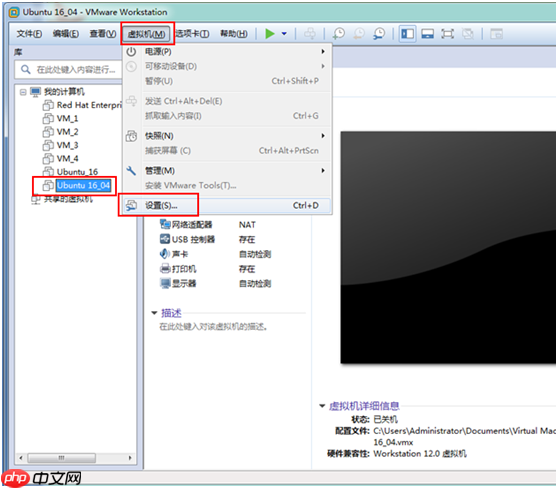
Task: Select VM_1 in the library
Action: (67, 118)
